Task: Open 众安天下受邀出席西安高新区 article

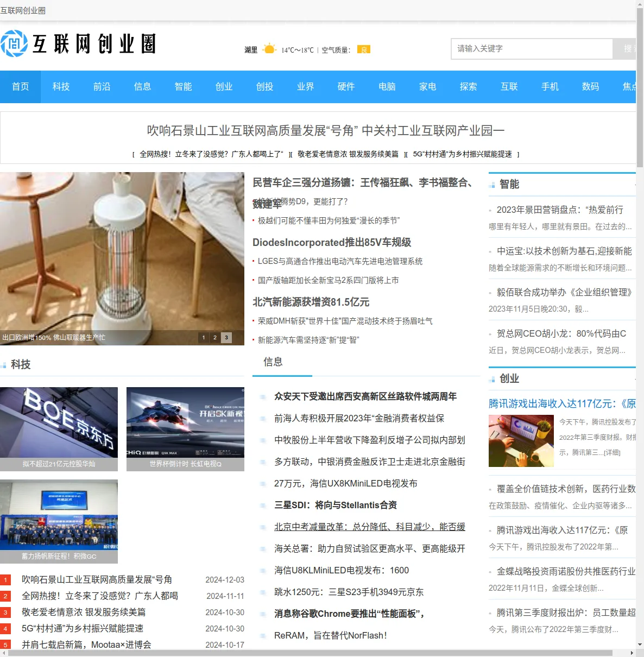Action: pyautogui.click(x=365, y=396)
